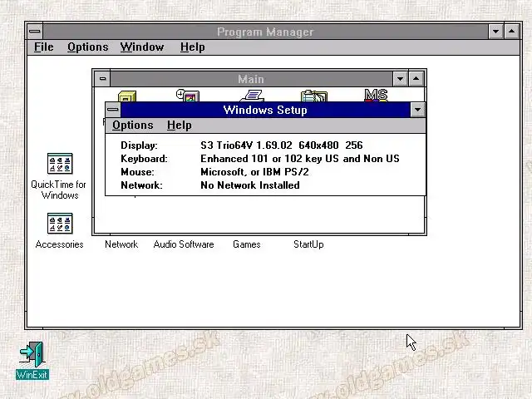Image resolution: width=532 pixels, height=399 pixels.
Task: Minimize the Program Manager window
Action: click(x=495, y=32)
